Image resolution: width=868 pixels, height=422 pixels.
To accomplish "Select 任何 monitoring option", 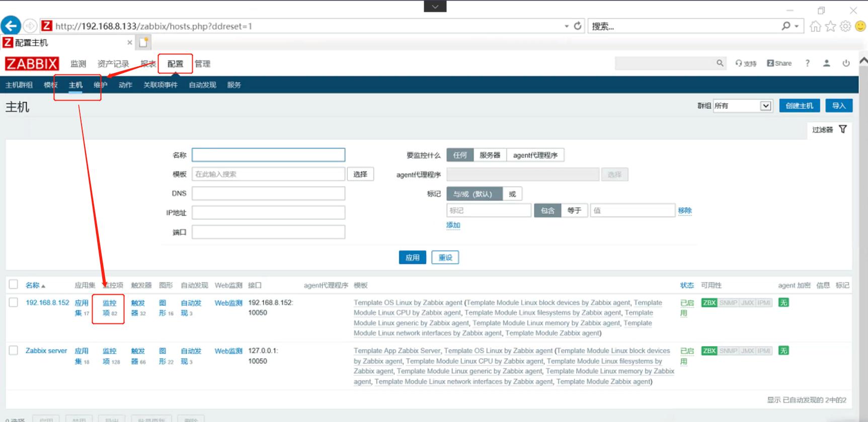I will point(460,155).
